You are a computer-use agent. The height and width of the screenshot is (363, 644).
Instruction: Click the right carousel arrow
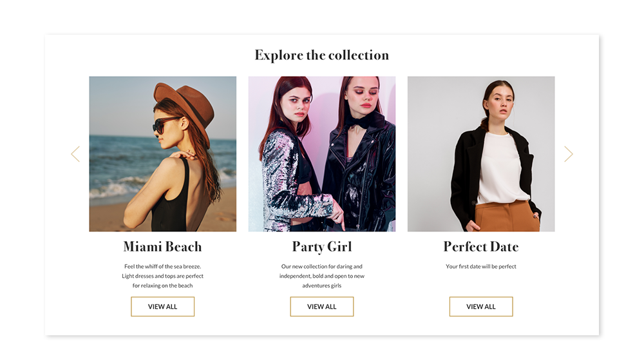coord(569,154)
